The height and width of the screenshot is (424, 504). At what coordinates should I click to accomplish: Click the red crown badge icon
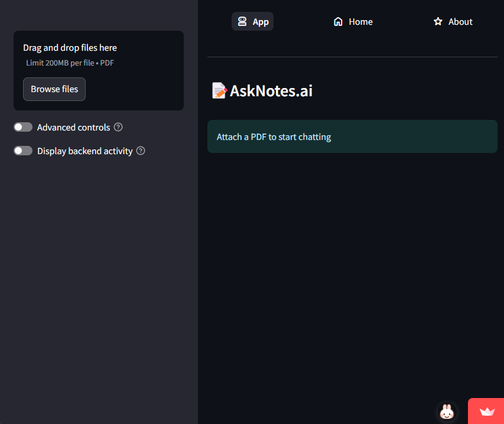[x=487, y=412]
